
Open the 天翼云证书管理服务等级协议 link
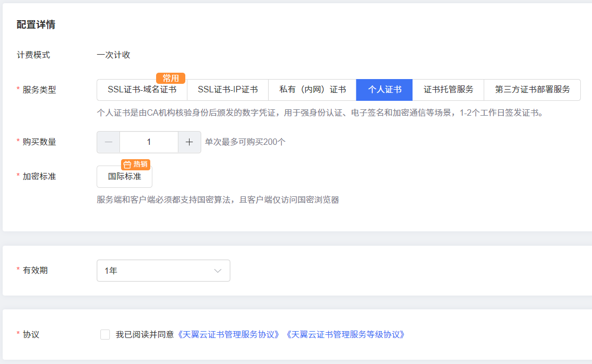(345, 335)
